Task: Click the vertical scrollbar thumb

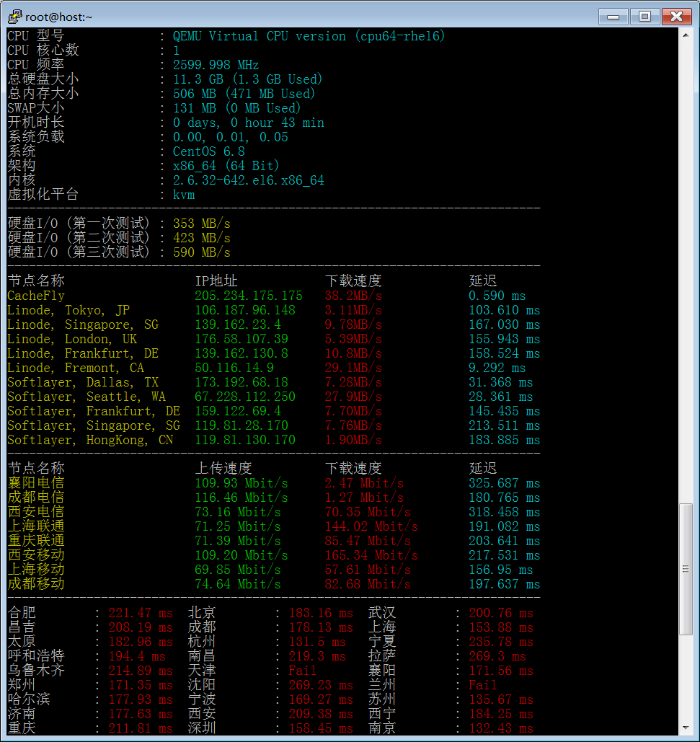Action: pos(686,569)
